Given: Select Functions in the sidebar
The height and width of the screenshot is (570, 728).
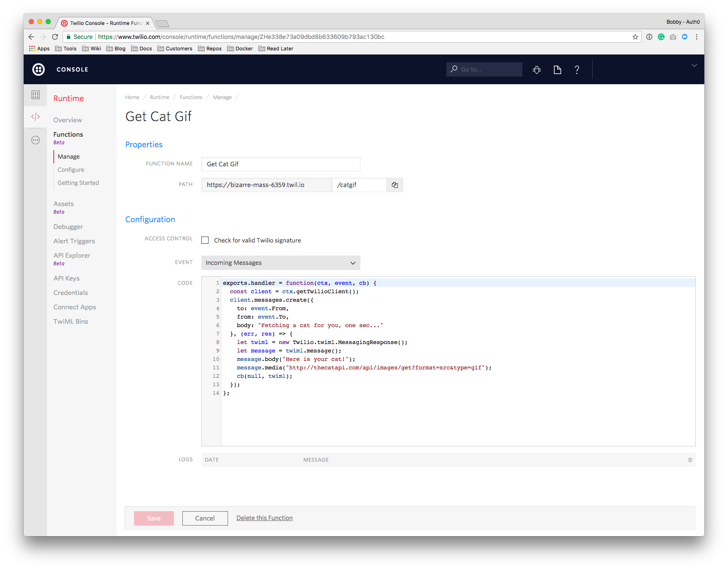Looking at the screenshot, I should 68,135.
